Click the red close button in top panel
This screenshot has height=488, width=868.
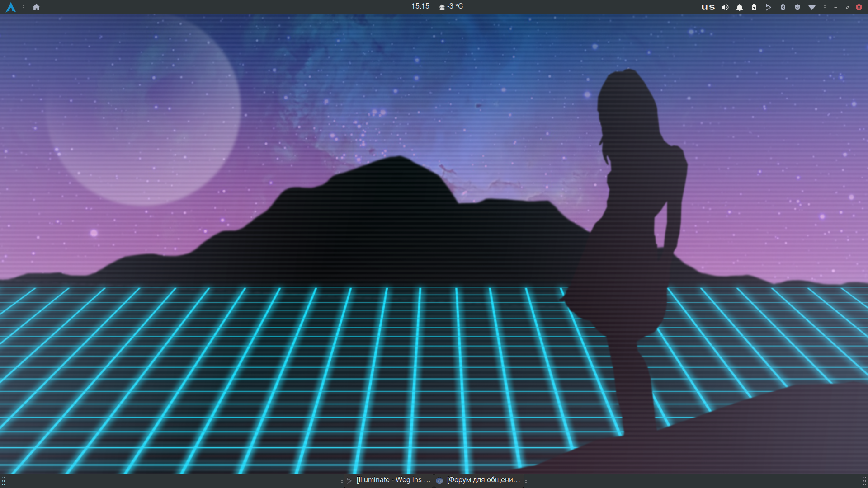tap(859, 7)
